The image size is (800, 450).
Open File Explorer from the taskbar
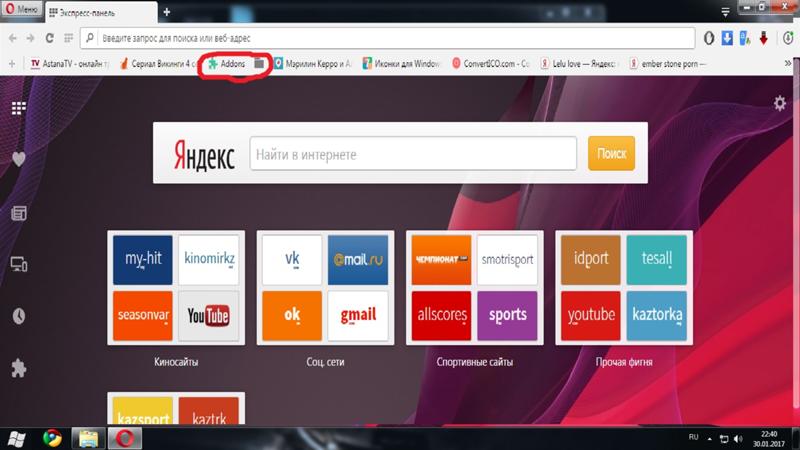tap(88, 438)
